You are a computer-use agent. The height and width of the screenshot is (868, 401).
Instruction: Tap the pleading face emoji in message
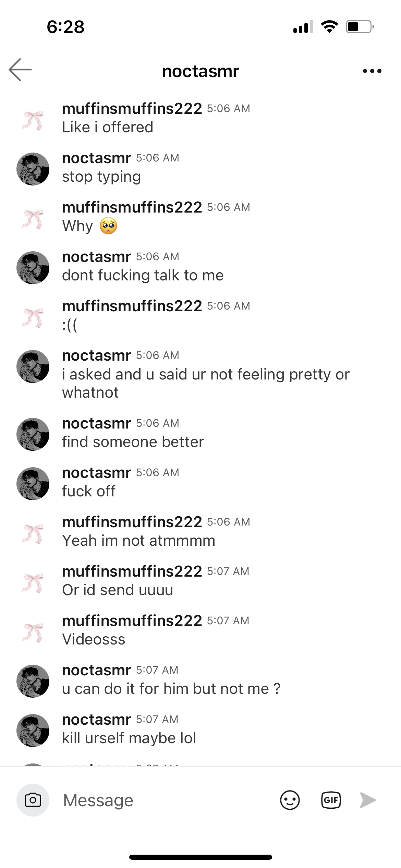point(108,226)
